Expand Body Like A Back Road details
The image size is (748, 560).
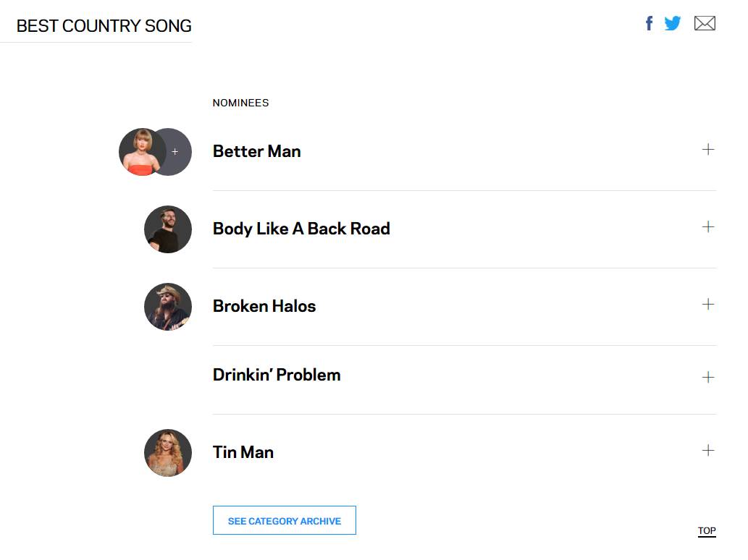[708, 227]
